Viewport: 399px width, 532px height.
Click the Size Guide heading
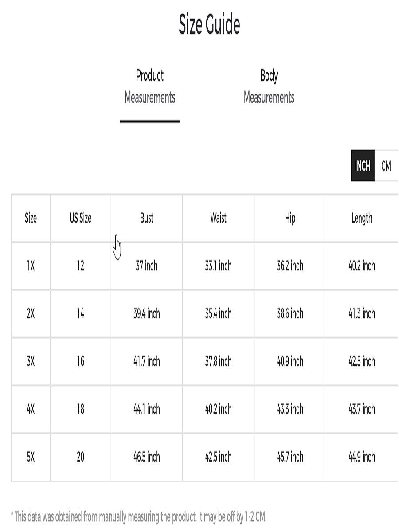[x=209, y=25]
